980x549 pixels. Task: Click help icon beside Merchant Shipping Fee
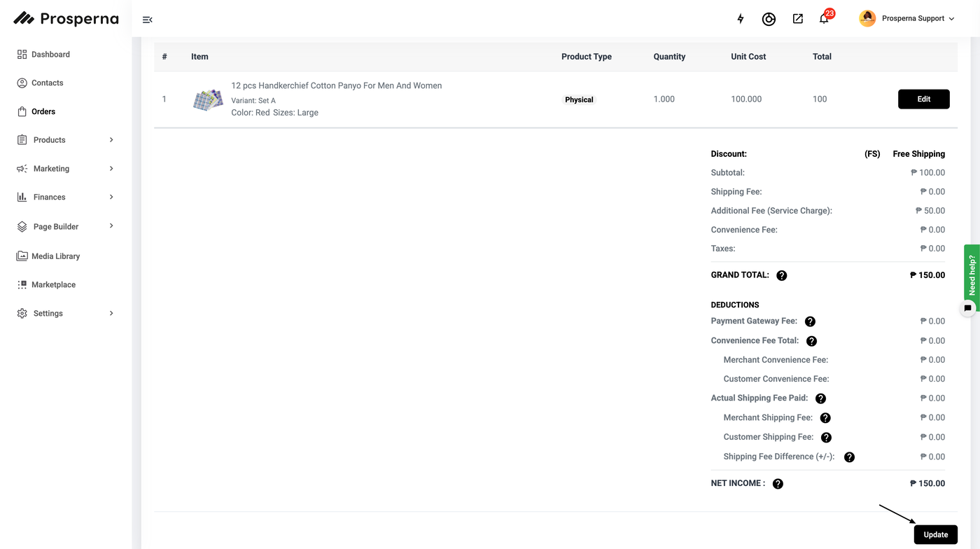[825, 418]
